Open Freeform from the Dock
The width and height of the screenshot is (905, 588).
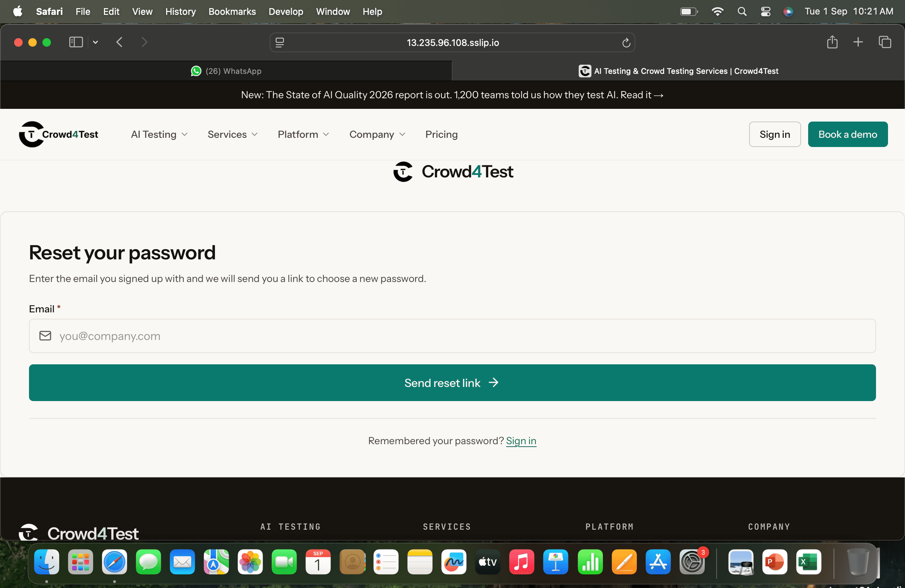(x=454, y=561)
